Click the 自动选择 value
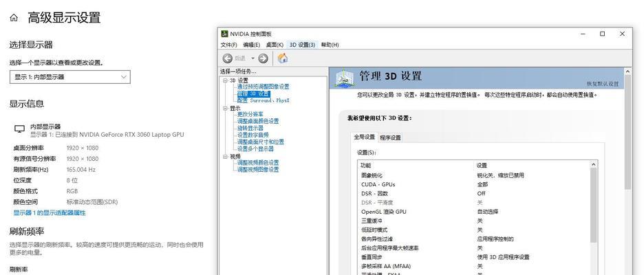The width and height of the screenshot is (644, 275). point(488,211)
